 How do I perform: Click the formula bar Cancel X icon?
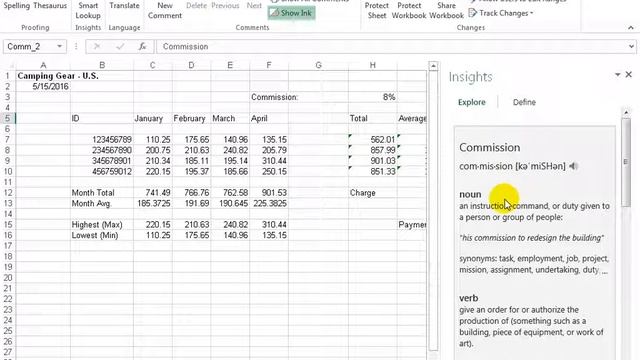click(x=97, y=47)
